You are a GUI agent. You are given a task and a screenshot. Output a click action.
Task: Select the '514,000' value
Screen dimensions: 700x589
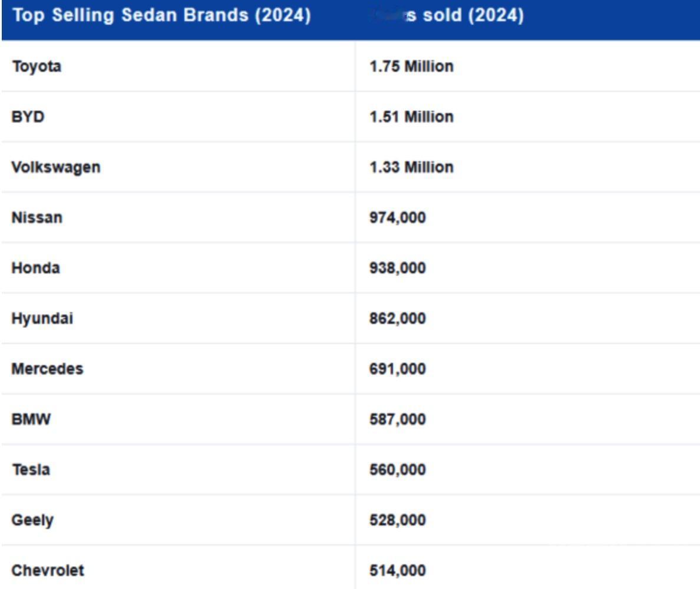click(x=397, y=571)
